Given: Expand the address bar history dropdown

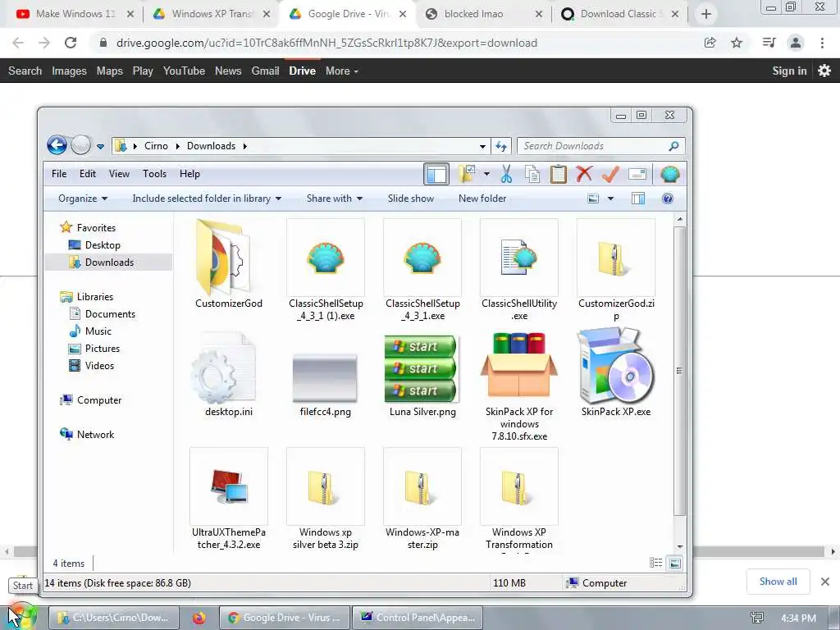Looking at the screenshot, I should pyautogui.click(x=482, y=146).
